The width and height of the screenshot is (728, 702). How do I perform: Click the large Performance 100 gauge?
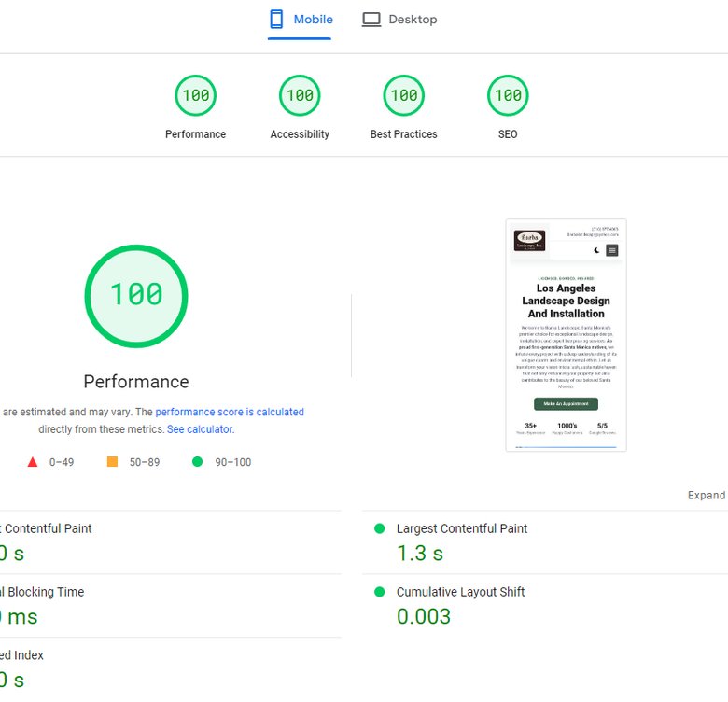(136, 295)
